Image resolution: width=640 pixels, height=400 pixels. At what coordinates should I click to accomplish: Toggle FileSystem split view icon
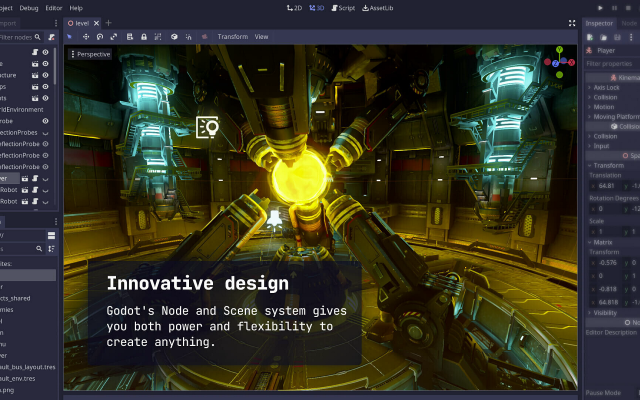tap(51, 236)
